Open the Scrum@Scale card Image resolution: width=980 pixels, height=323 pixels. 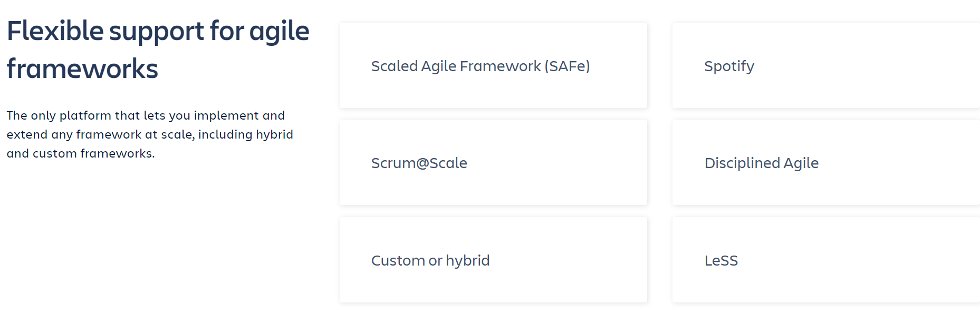pyautogui.click(x=493, y=162)
